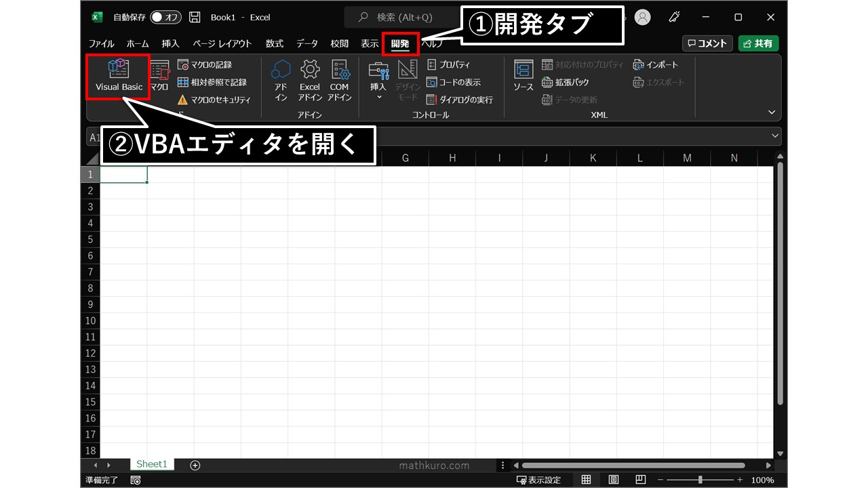Click the zoom slider handle
This screenshot has width=868, height=488.
point(701,480)
